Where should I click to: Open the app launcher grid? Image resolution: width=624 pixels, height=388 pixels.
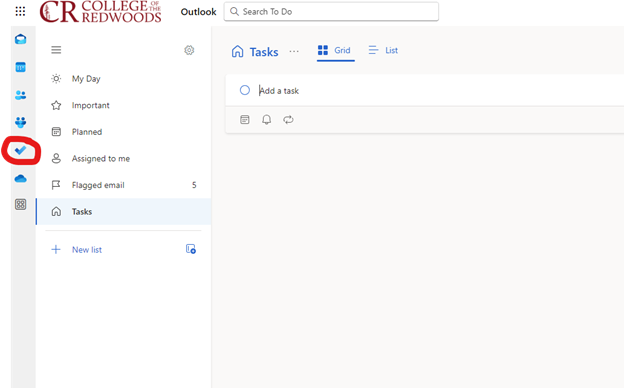click(20, 11)
